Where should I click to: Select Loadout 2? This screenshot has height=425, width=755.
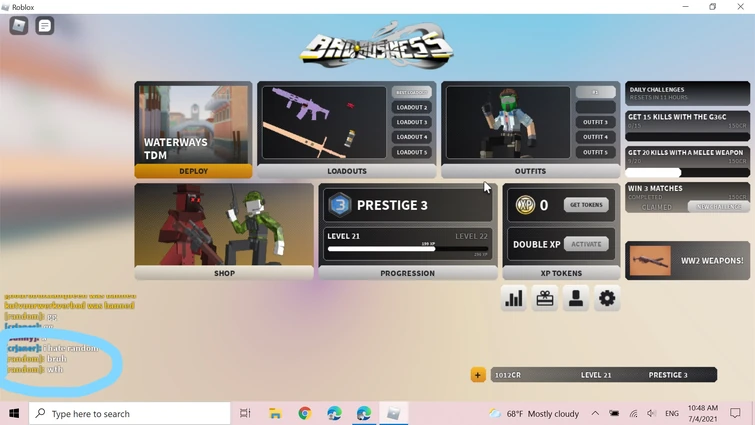(x=412, y=107)
